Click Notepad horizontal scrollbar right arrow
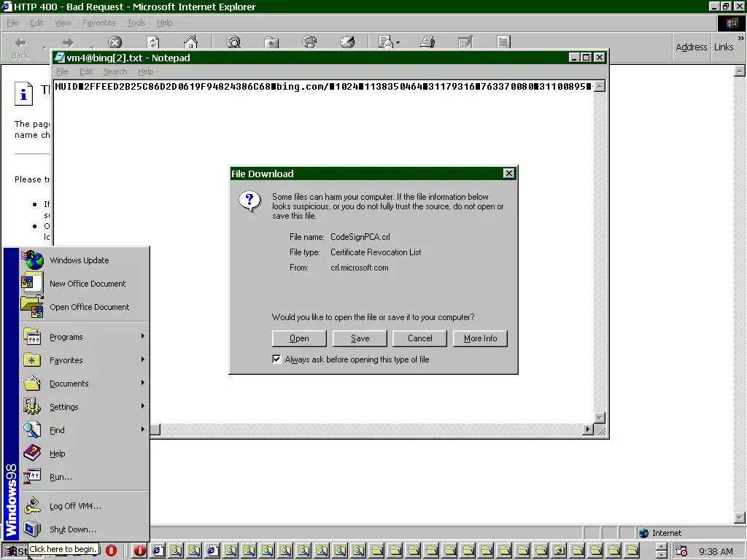747x560 pixels. pos(588,429)
